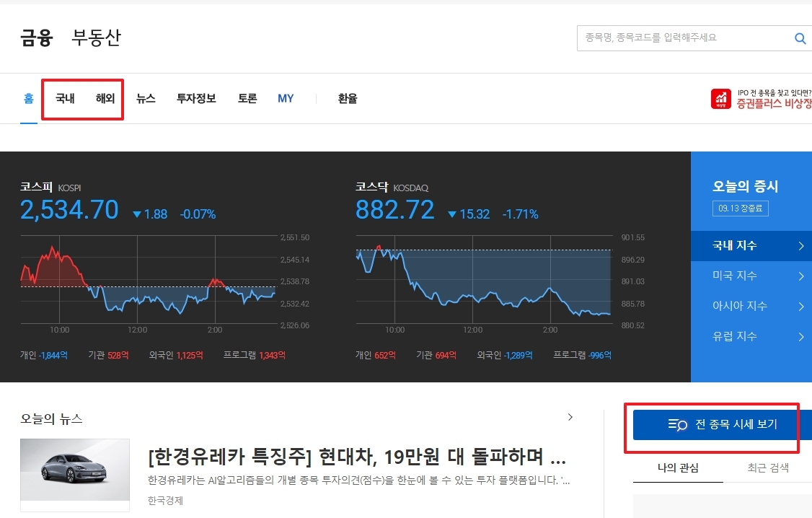The height and width of the screenshot is (518, 812).
Task: Click the 전 종목 시세 보기 button
Action: [x=714, y=425]
